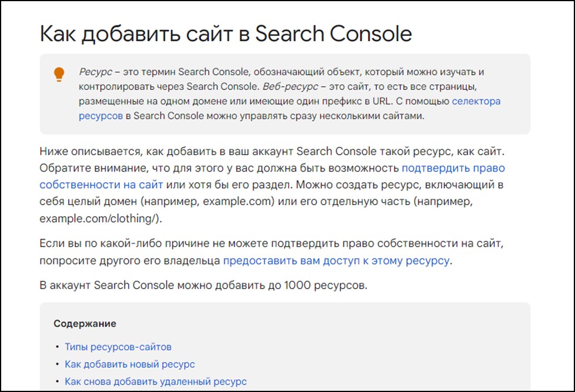
Task: Click the orange lightbulb tip icon
Action: (x=59, y=74)
